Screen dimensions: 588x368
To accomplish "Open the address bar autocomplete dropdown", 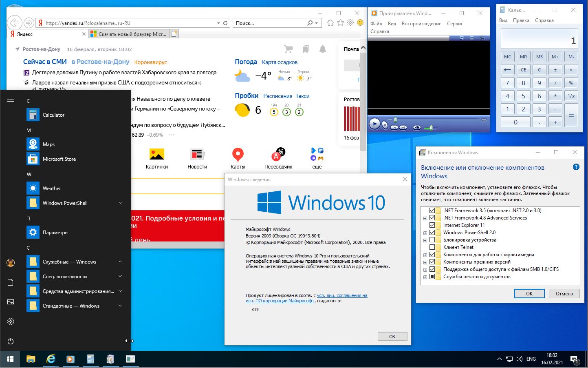I will (218, 23).
